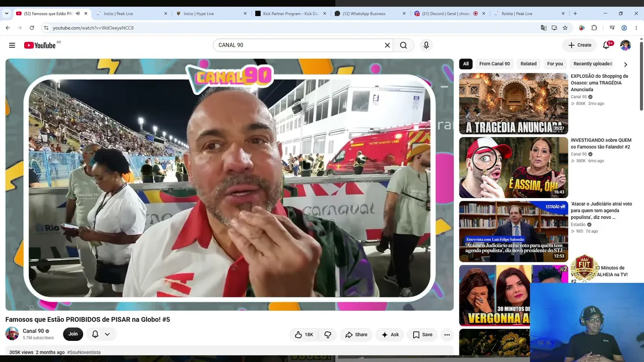Click the '5.7M subscribers' count
This screenshot has width=644, height=362.
(x=38, y=338)
